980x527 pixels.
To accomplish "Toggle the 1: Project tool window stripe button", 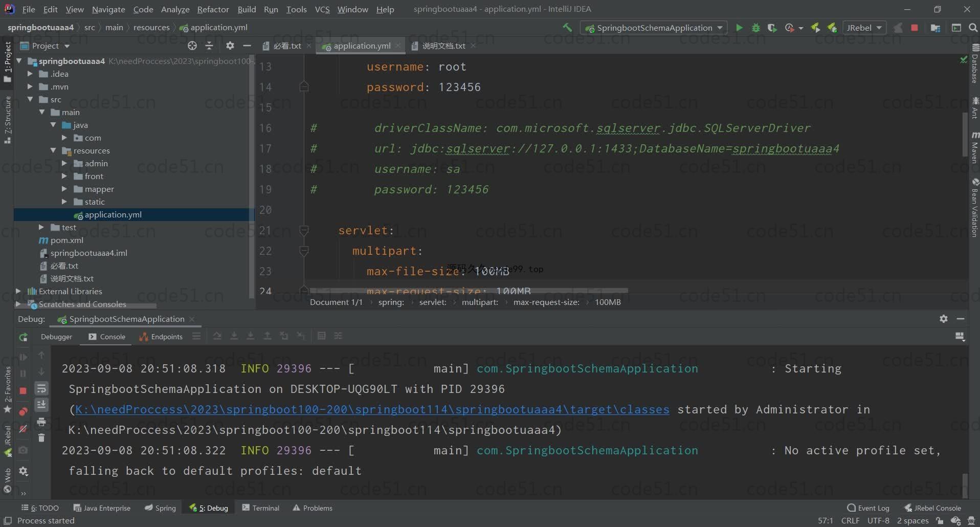I will coord(7,61).
